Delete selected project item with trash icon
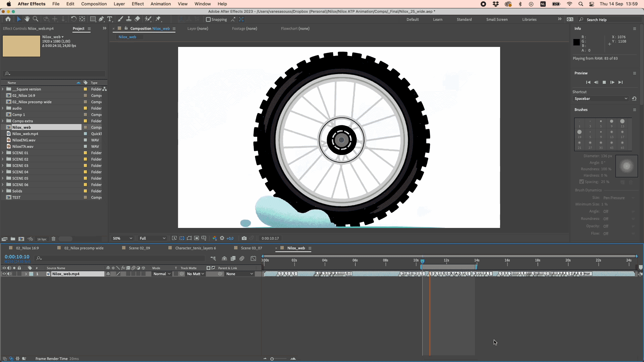The height and width of the screenshot is (362, 644). 53,239
